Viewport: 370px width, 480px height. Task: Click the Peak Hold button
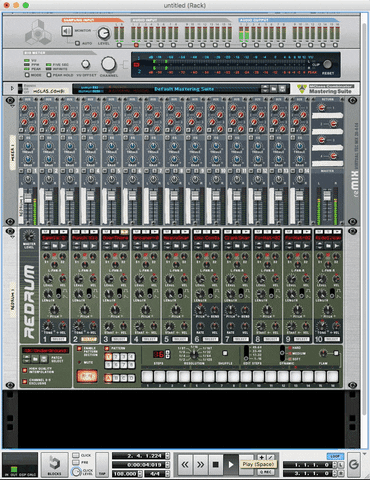(49, 75)
